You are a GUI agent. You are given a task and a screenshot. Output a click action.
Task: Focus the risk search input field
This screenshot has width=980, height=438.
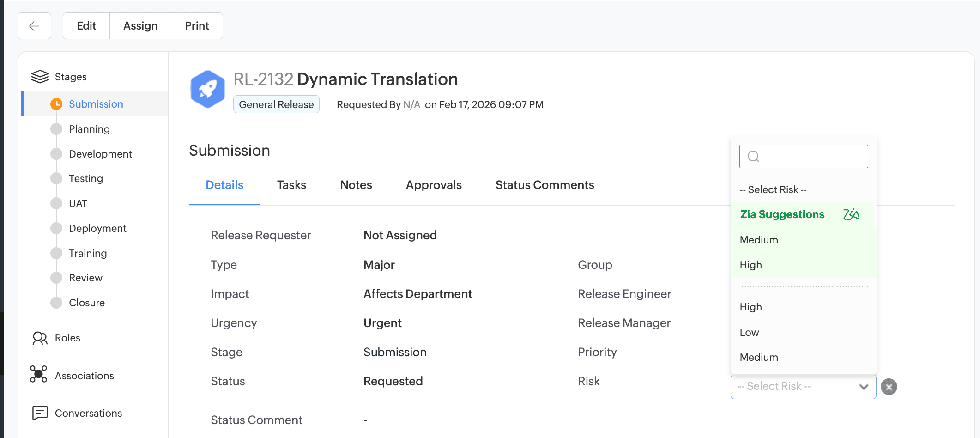(813, 157)
